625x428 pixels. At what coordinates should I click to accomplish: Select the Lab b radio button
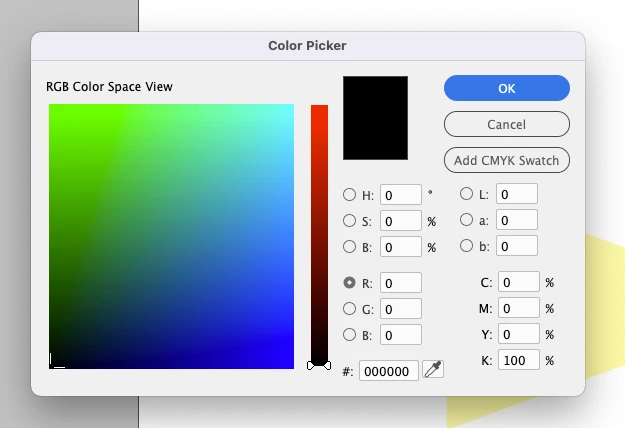pyautogui.click(x=466, y=245)
